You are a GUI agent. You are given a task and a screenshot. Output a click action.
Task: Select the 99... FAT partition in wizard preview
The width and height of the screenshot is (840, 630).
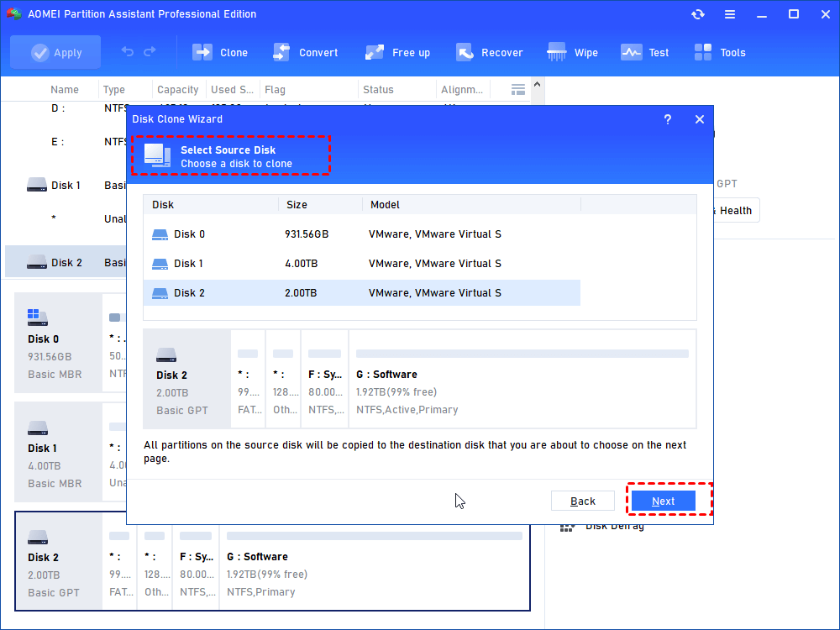point(248,380)
